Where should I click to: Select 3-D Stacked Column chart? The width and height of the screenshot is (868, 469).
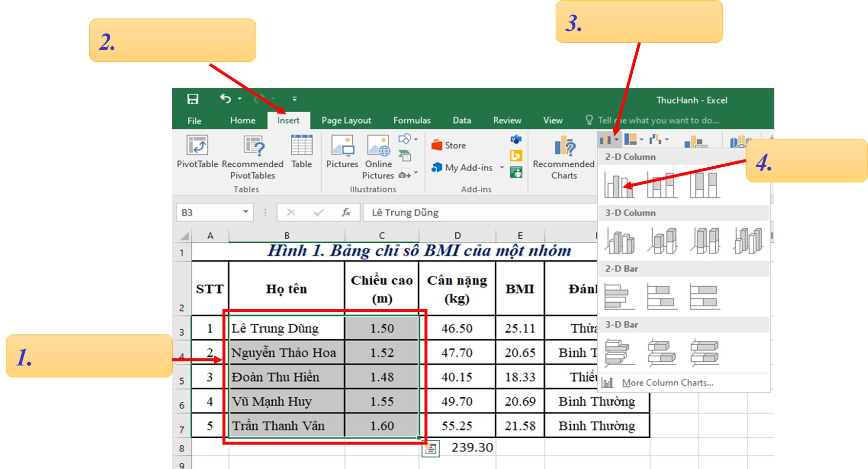pos(662,240)
